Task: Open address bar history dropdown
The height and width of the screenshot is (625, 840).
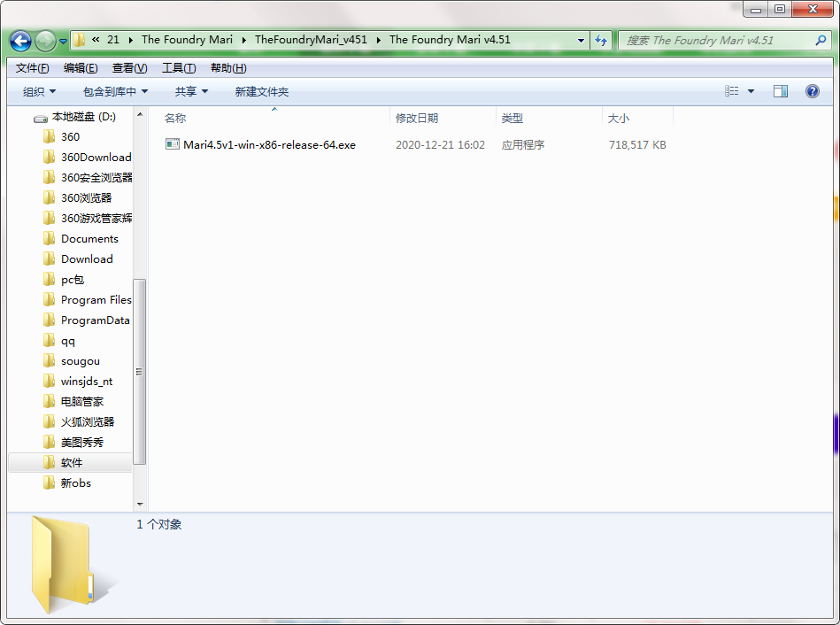Action: click(x=581, y=40)
